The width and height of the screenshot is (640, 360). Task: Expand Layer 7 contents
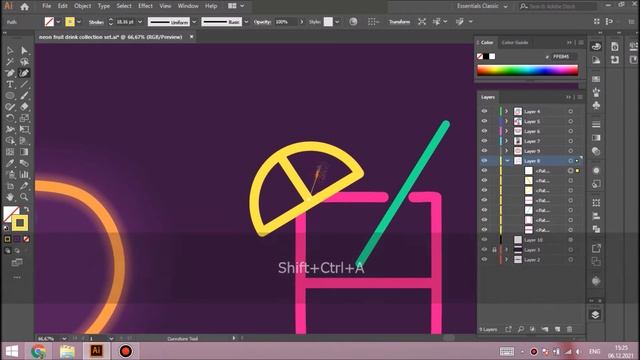tap(507, 141)
